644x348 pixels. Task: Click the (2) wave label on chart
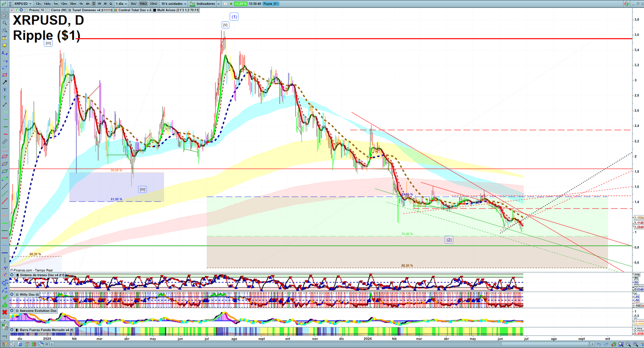449,240
